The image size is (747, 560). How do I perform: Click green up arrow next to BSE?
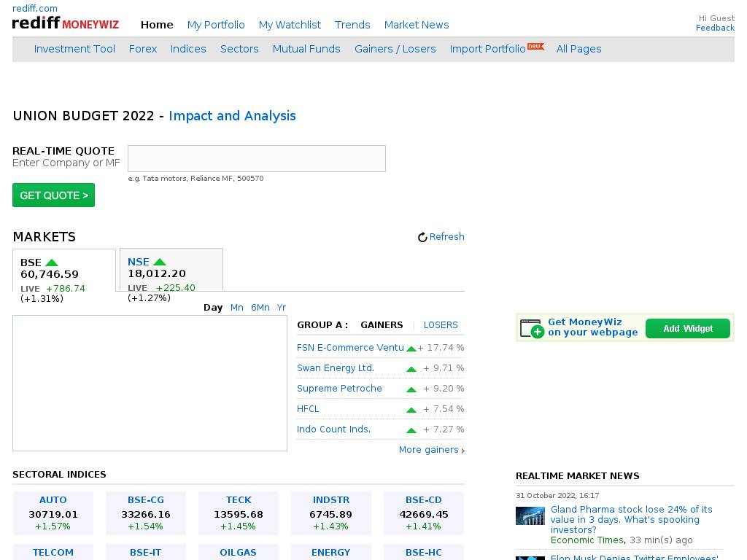tap(52, 262)
